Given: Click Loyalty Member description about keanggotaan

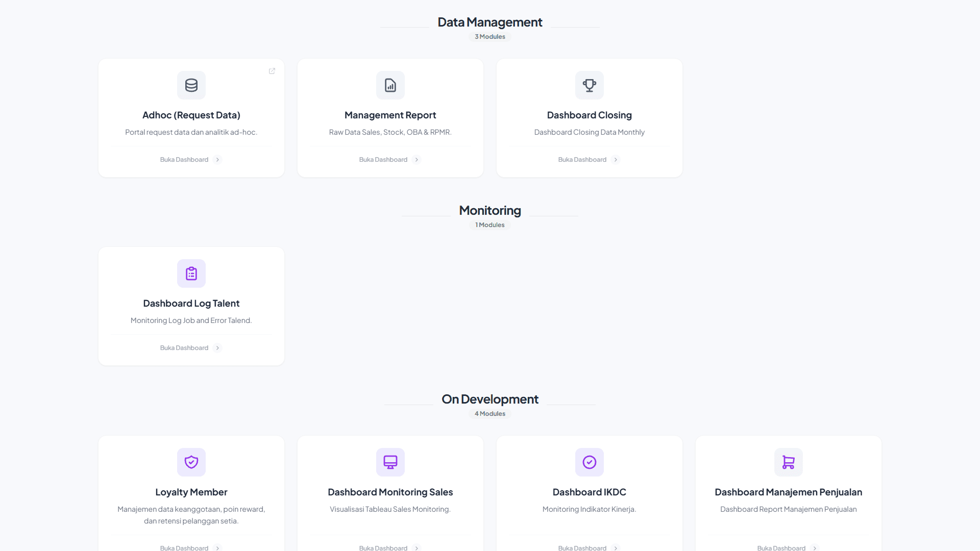Looking at the screenshot, I should pyautogui.click(x=191, y=515).
